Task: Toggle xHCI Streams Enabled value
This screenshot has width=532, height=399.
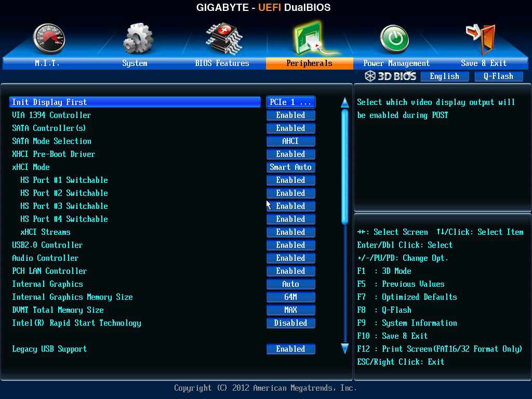Action: pos(291,232)
